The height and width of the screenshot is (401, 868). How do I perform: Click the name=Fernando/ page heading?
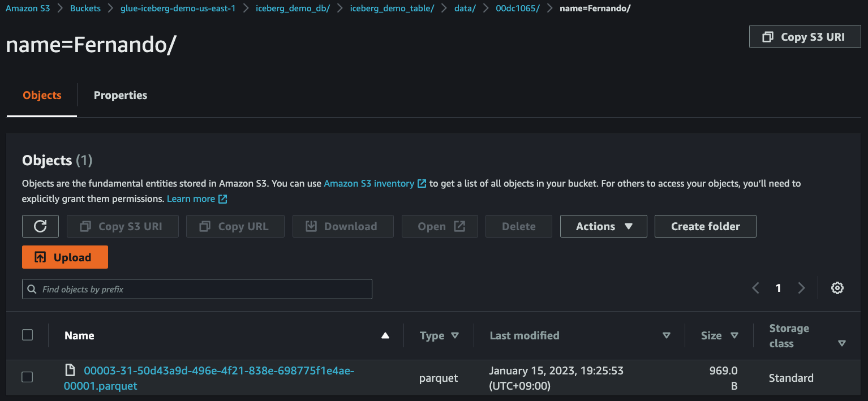(91, 45)
